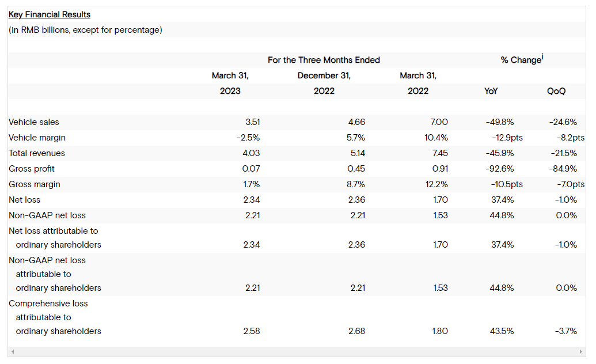Click the % Change footnote superscript i
The image size is (596, 364).
[542, 56]
